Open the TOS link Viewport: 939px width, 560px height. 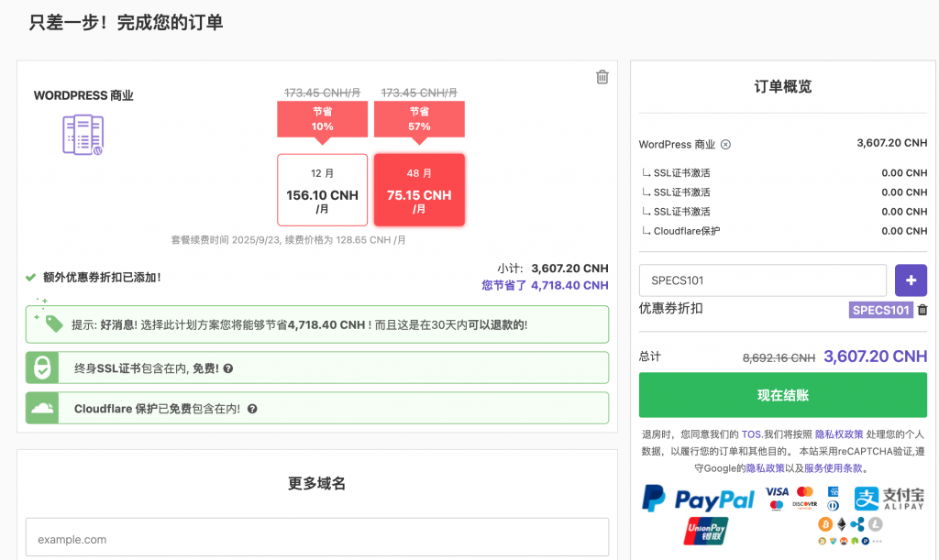751,434
